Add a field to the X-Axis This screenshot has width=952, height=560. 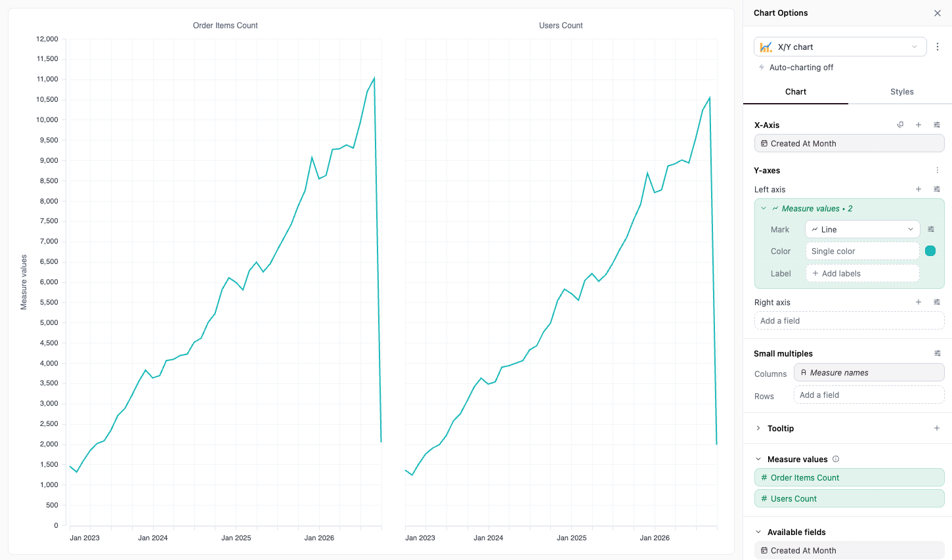(x=919, y=125)
